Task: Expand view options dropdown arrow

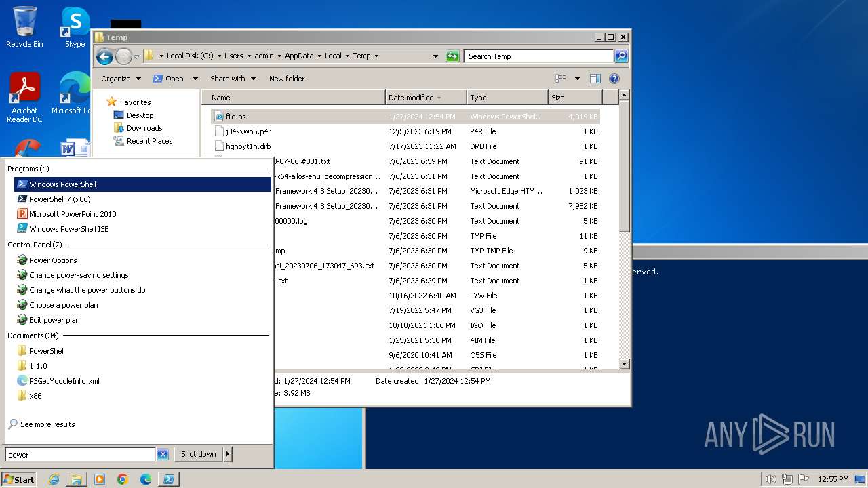Action: coord(577,79)
